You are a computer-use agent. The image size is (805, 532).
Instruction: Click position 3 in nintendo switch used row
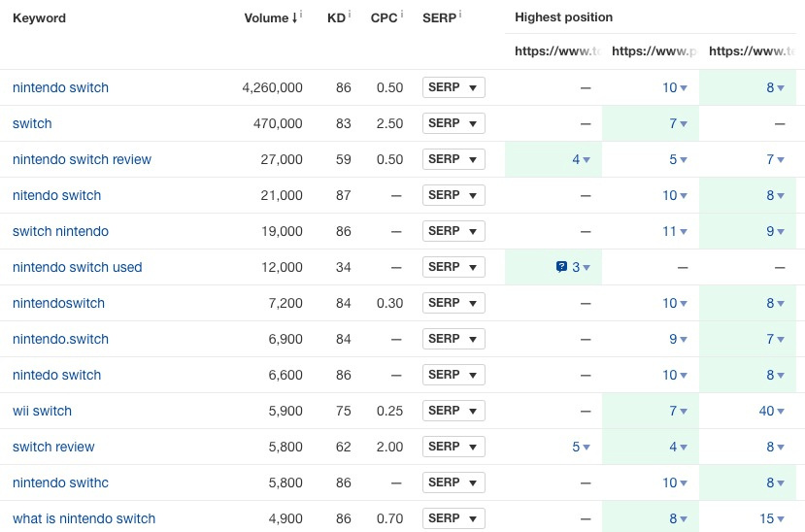[581, 267]
